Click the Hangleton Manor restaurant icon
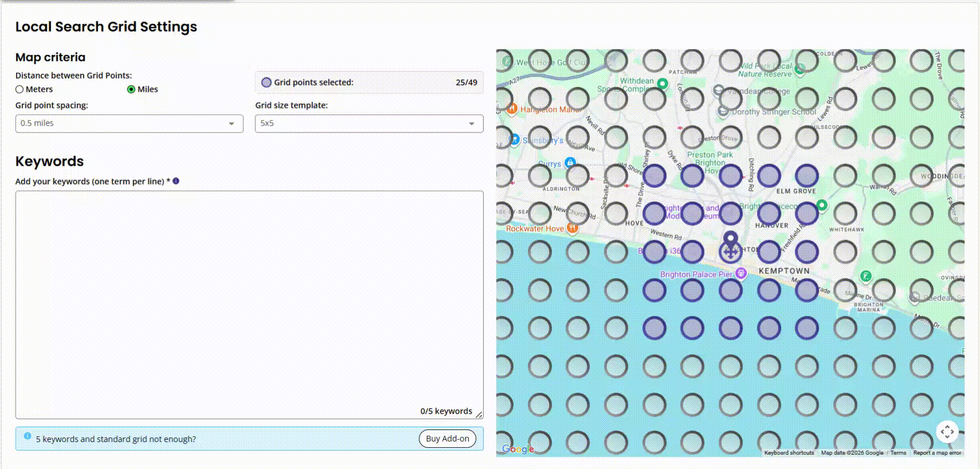 click(x=512, y=108)
